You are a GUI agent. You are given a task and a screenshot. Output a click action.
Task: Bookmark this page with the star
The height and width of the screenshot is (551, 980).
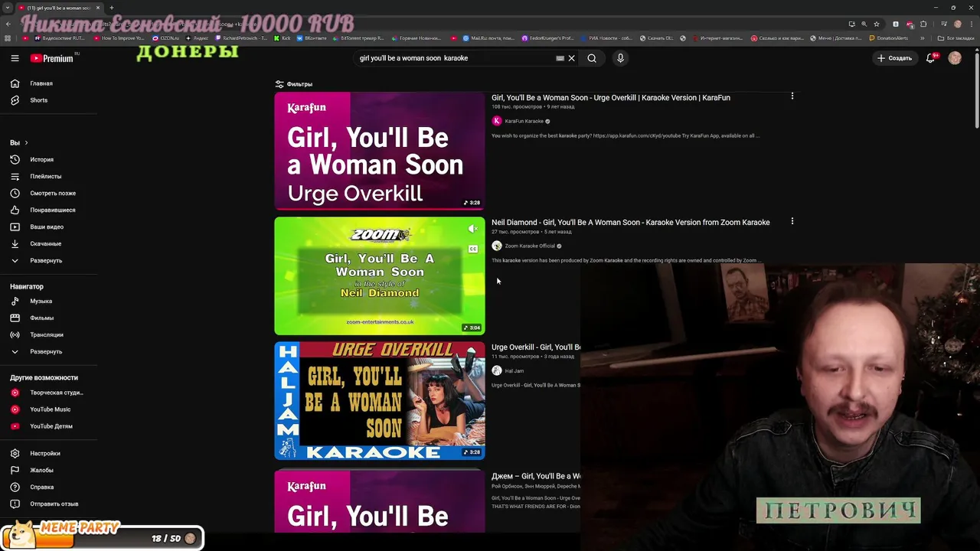click(877, 24)
